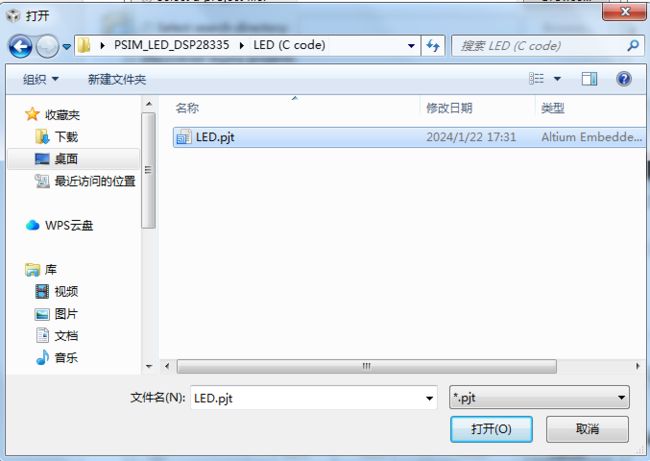The image size is (650, 461).
Task: Expand the view options dropdown arrow
Action: pos(558,79)
